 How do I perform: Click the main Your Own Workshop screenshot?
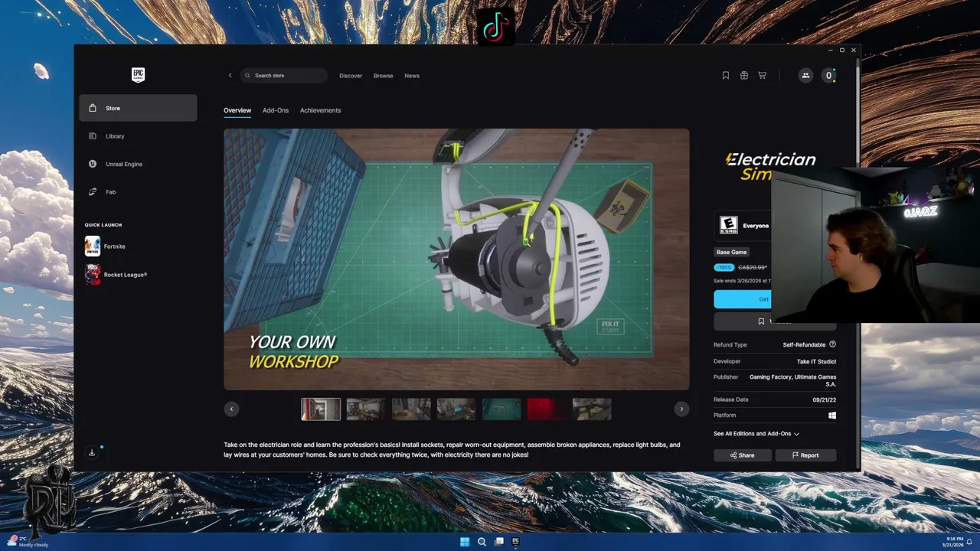456,259
